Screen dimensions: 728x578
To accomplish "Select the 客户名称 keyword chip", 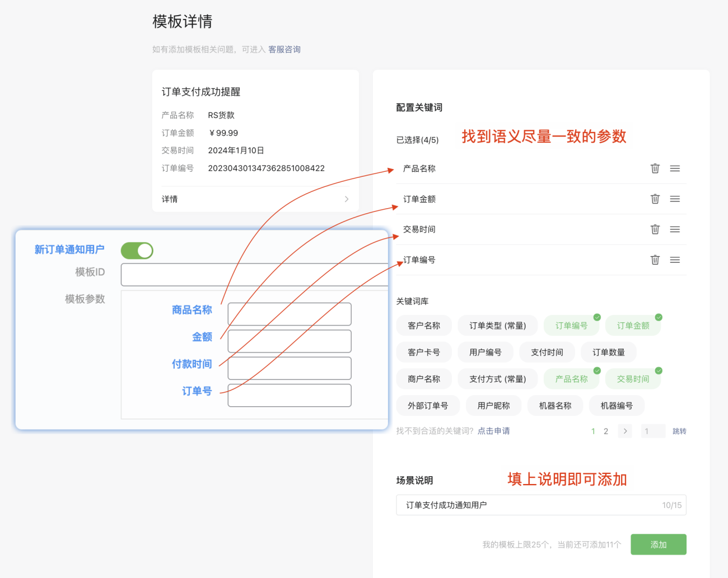I will [424, 325].
